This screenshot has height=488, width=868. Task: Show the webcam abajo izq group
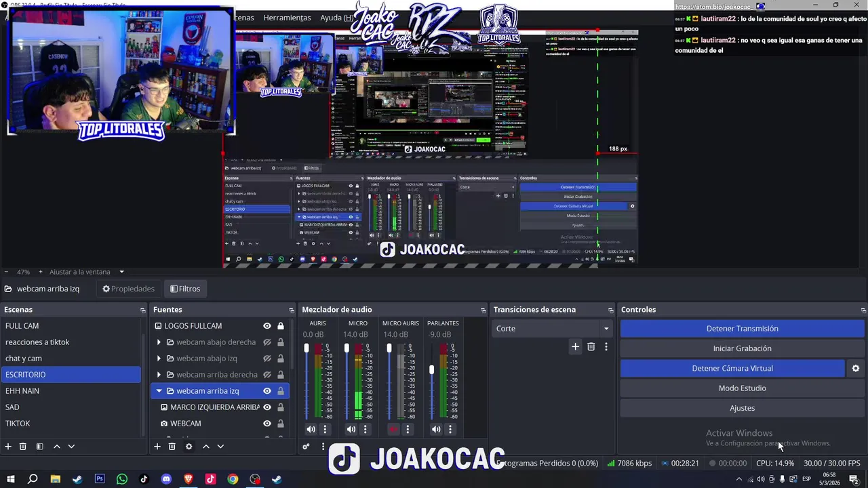tap(267, 359)
